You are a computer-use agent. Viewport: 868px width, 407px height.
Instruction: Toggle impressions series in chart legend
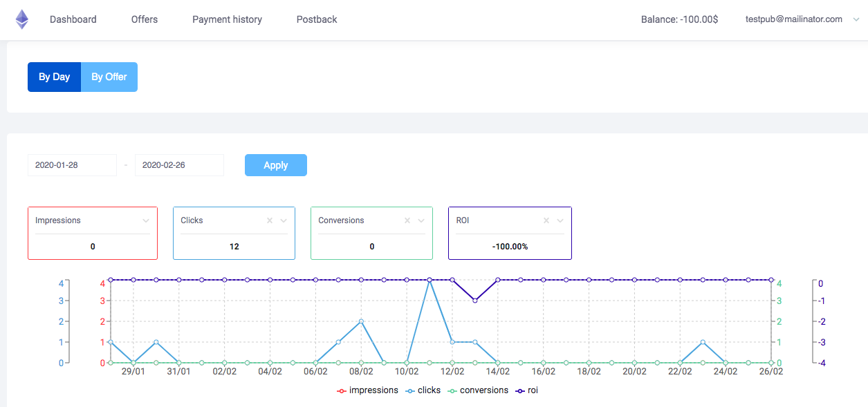[x=367, y=390]
